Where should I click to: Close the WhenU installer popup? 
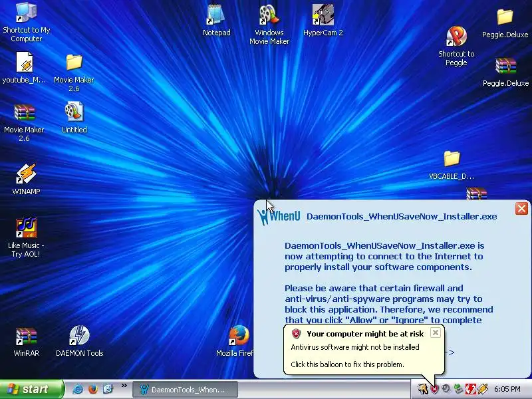pos(521,208)
